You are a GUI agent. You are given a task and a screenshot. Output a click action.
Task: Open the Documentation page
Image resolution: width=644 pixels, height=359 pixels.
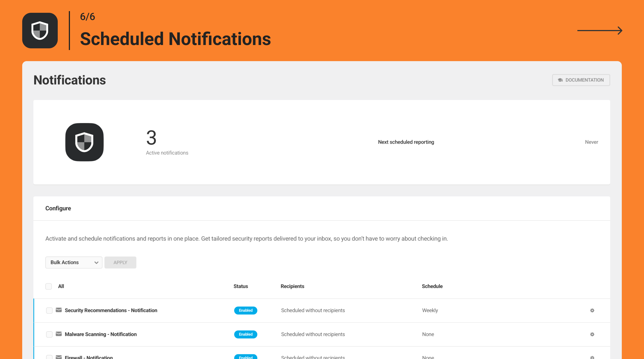(581, 80)
